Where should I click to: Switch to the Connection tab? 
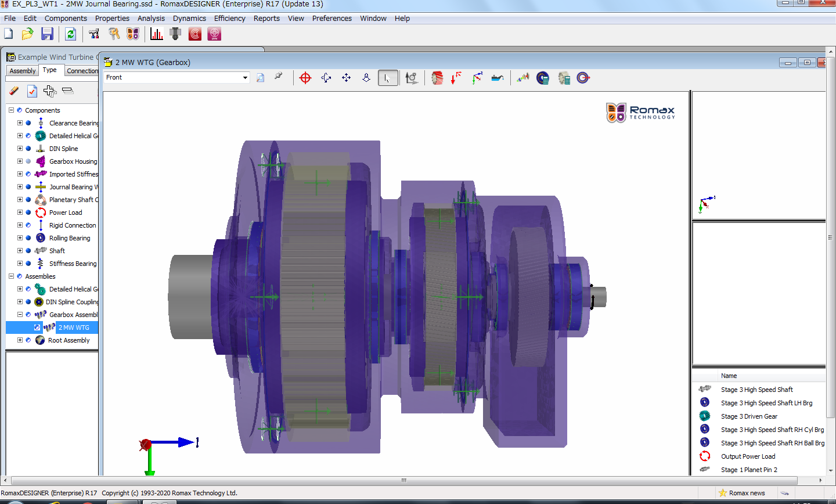pyautogui.click(x=82, y=71)
